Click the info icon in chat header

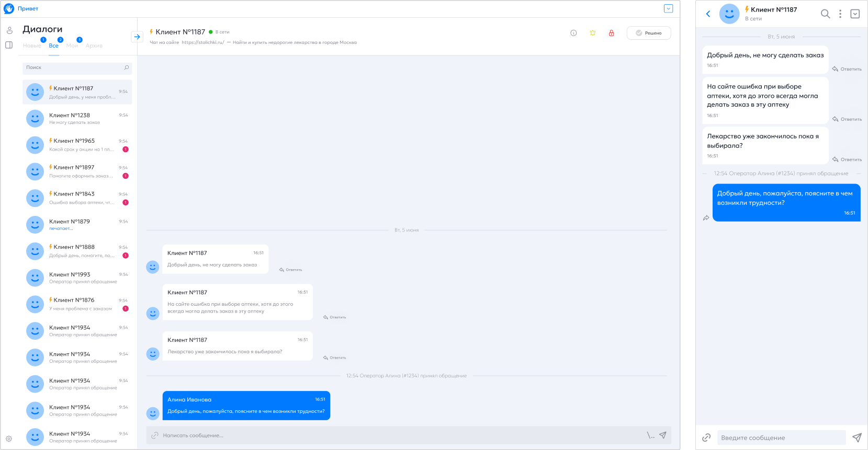pos(573,33)
